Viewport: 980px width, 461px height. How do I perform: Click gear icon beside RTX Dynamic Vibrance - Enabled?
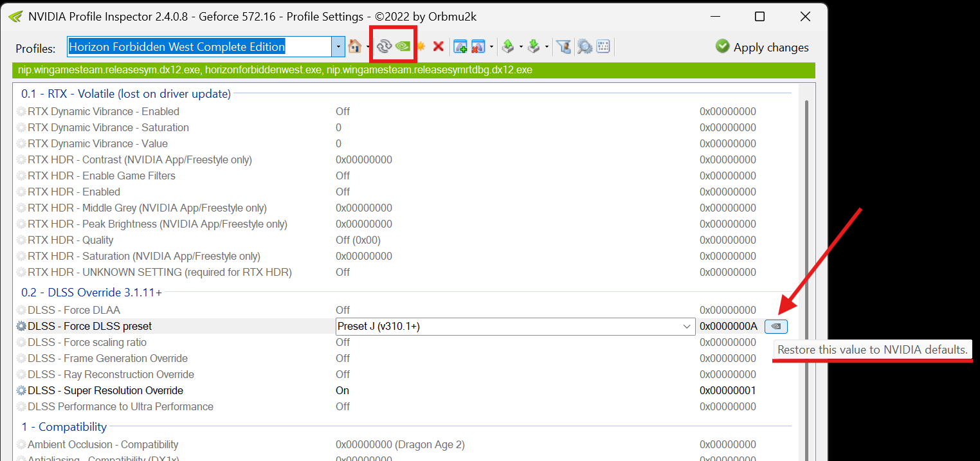[22, 111]
